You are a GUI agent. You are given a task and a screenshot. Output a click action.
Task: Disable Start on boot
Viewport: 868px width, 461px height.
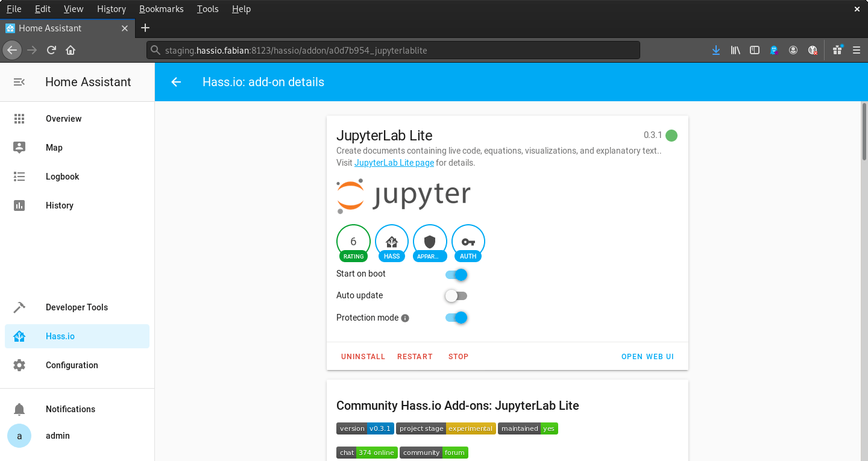coord(456,274)
